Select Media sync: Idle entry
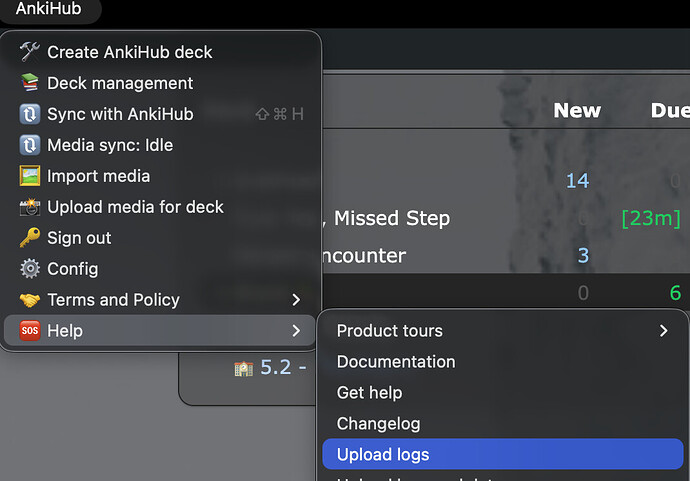Screen dimensions: 690x481 pos(159,145)
